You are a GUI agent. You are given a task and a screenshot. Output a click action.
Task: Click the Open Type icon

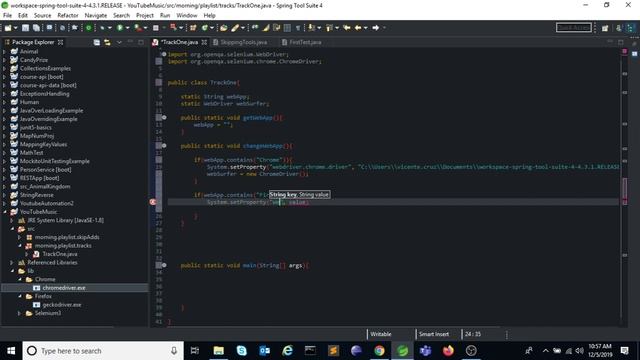[224, 28]
